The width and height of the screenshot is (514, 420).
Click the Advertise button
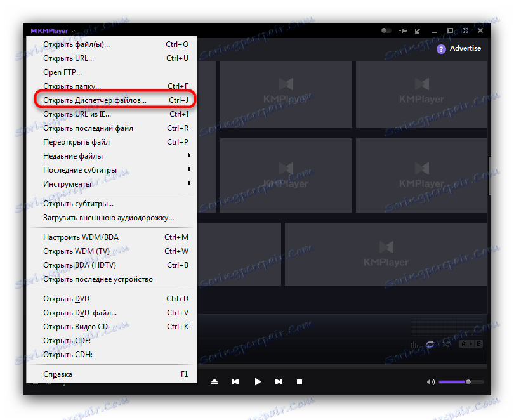pyautogui.click(x=459, y=48)
